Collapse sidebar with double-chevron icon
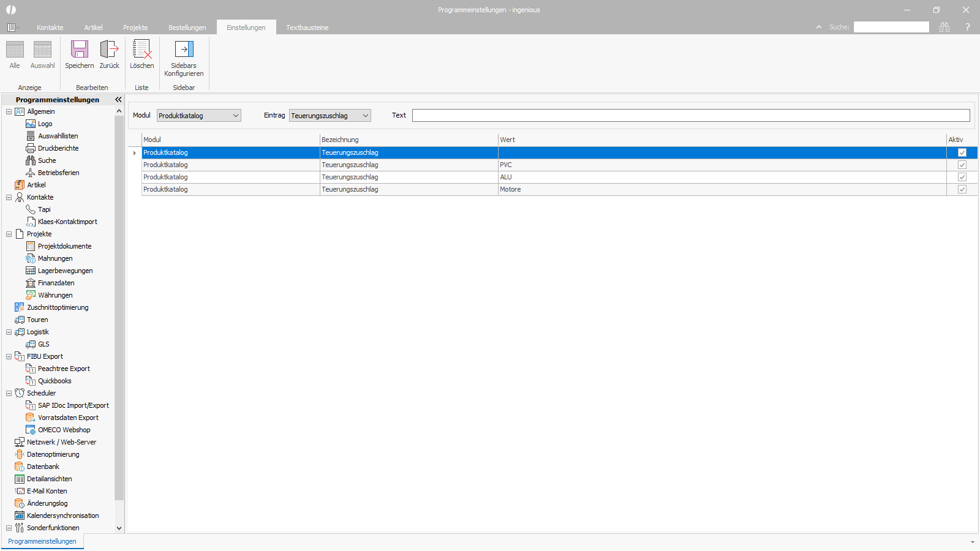This screenshot has height=551, width=980. [118, 99]
